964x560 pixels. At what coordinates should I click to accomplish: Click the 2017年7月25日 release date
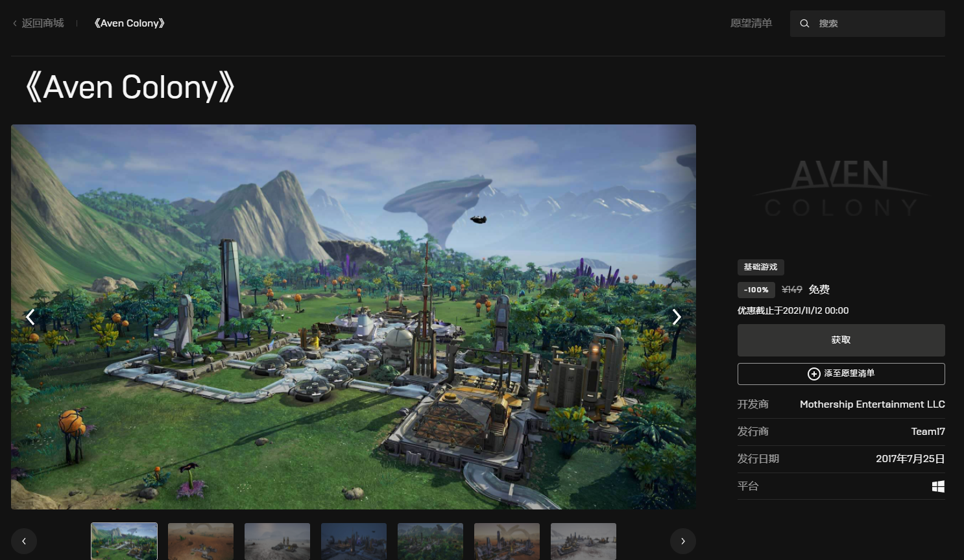910,459
